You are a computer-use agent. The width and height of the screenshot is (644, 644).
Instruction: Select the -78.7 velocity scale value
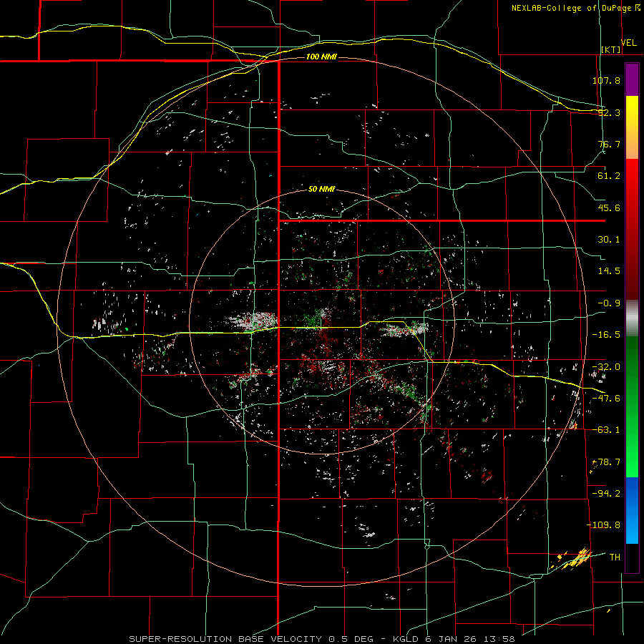[606, 462]
